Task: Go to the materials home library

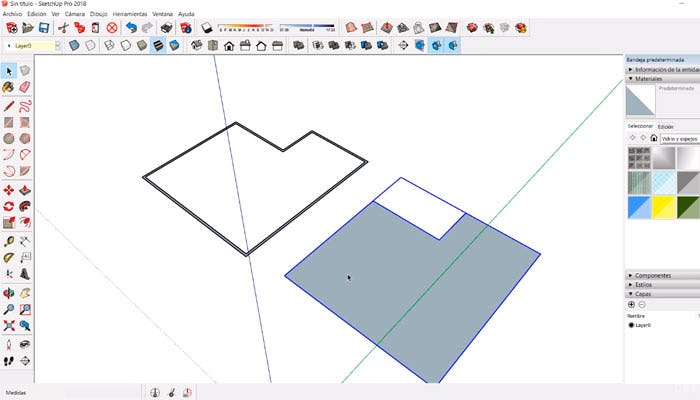Action: pos(654,138)
